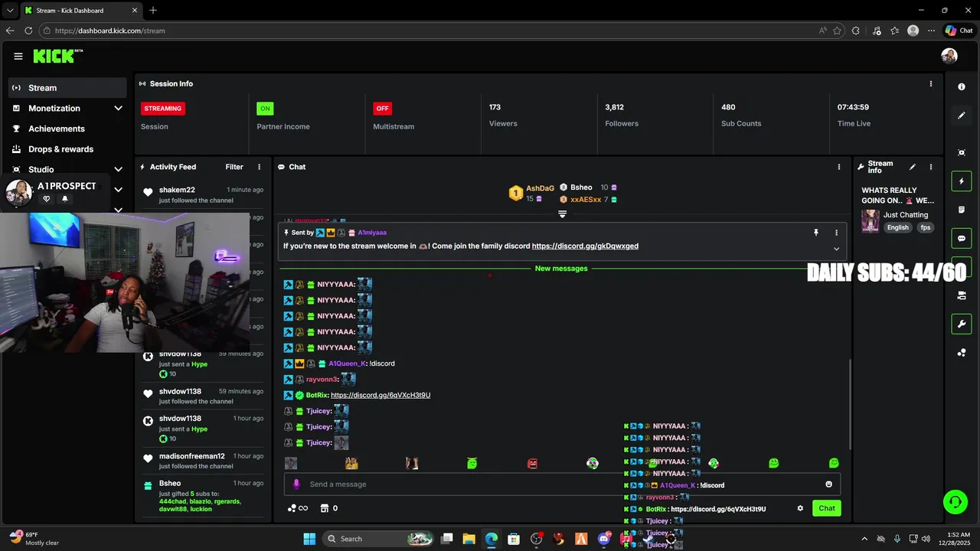Image resolution: width=980 pixels, height=551 pixels.
Task: Toggle the heart icon under A1PROSPECT
Action: tap(47, 199)
